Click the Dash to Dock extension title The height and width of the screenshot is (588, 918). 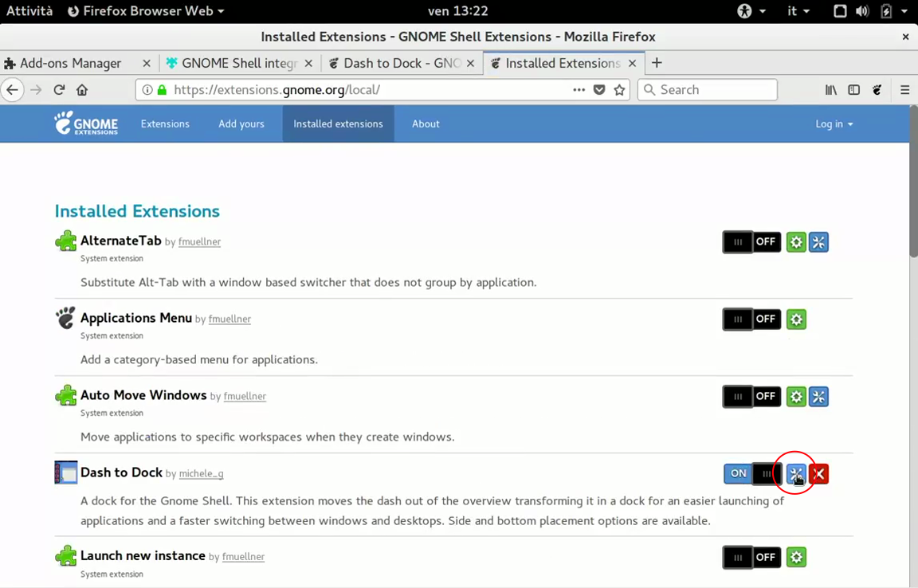point(121,472)
